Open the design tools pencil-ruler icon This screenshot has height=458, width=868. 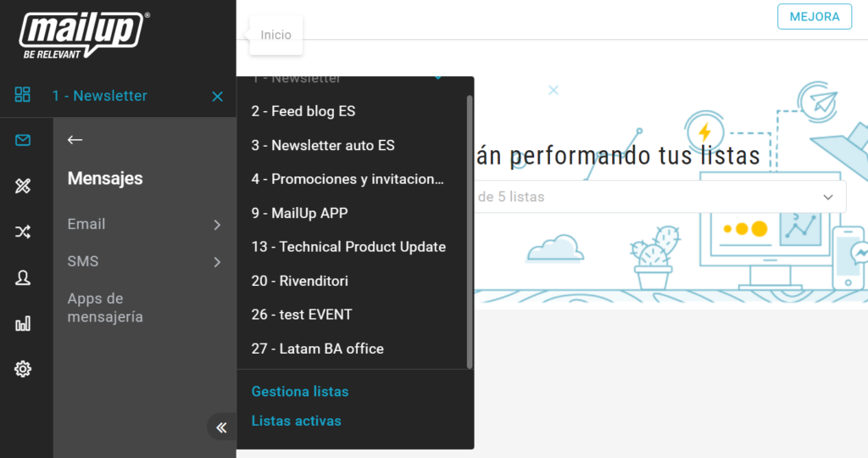click(x=23, y=187)
